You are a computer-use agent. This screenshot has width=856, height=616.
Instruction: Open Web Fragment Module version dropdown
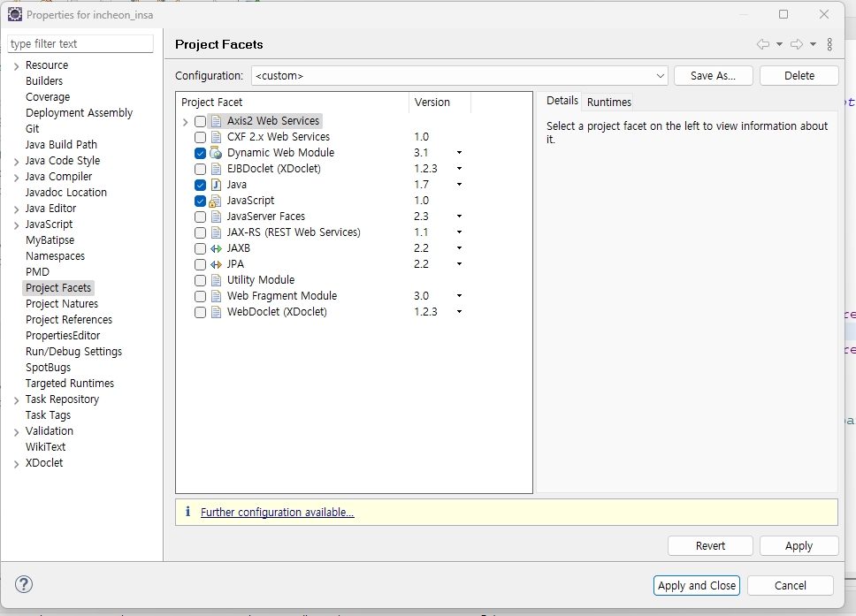pos(459,296)
